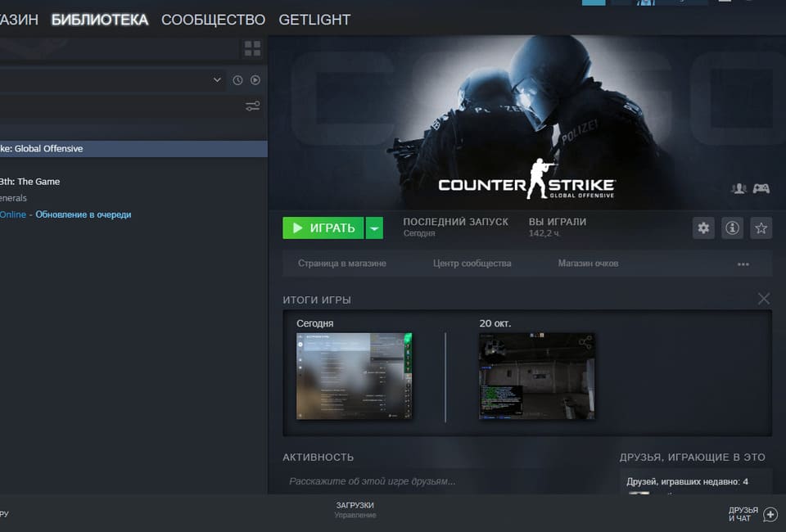Show game info icon
The width and height of the screenshot is (786, 532).
click(x=732, y=228)
